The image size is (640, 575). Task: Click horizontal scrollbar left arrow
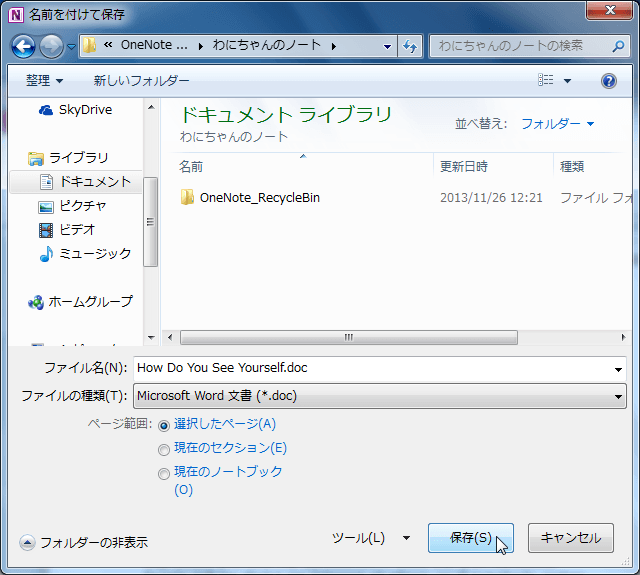[170, 337]
